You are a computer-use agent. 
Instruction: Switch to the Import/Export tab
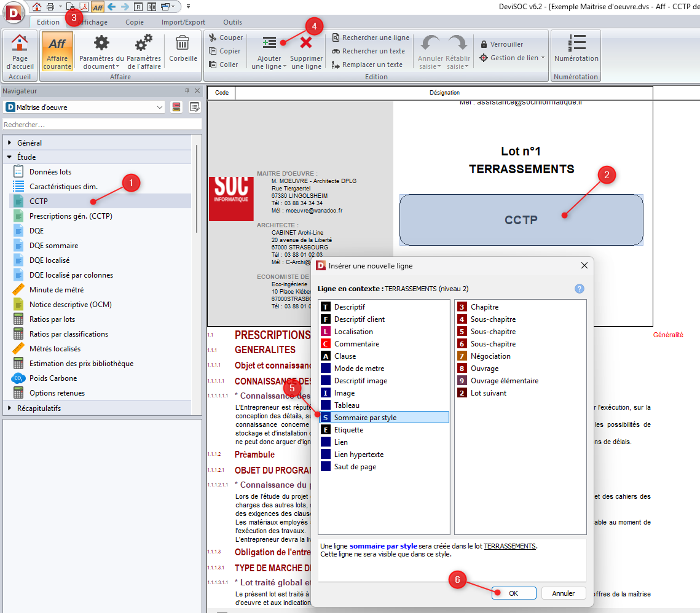coord(183,22)
